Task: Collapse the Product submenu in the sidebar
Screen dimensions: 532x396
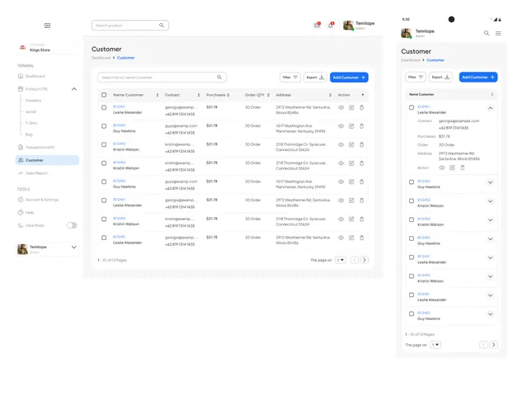Action: [x=73, y=89]
